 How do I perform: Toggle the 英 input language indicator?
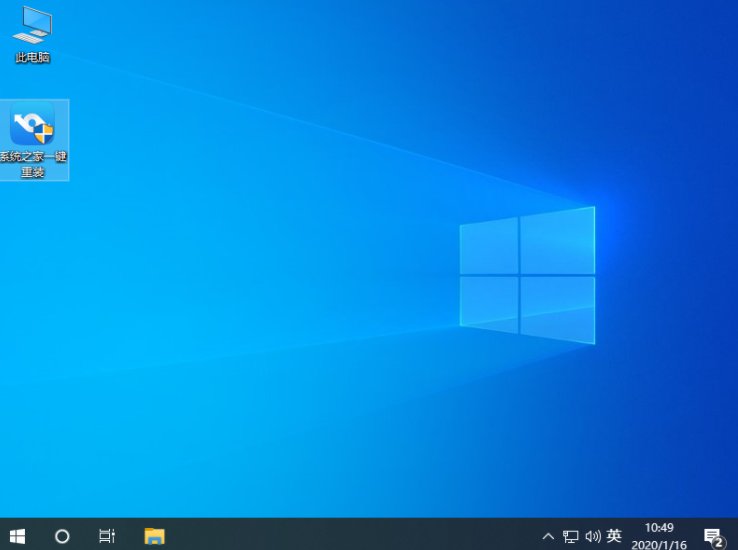614,536
